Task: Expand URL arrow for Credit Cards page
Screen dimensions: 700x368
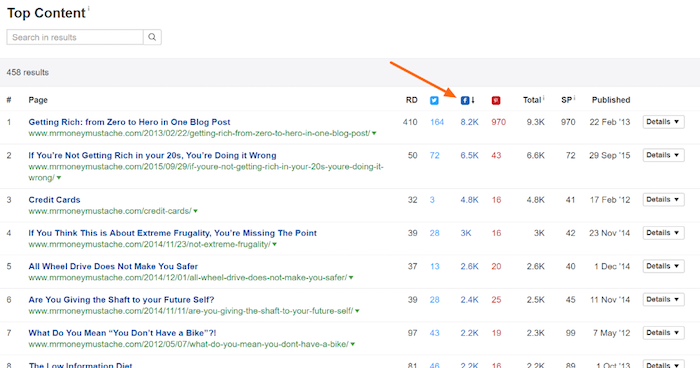Action: (196, 211)
